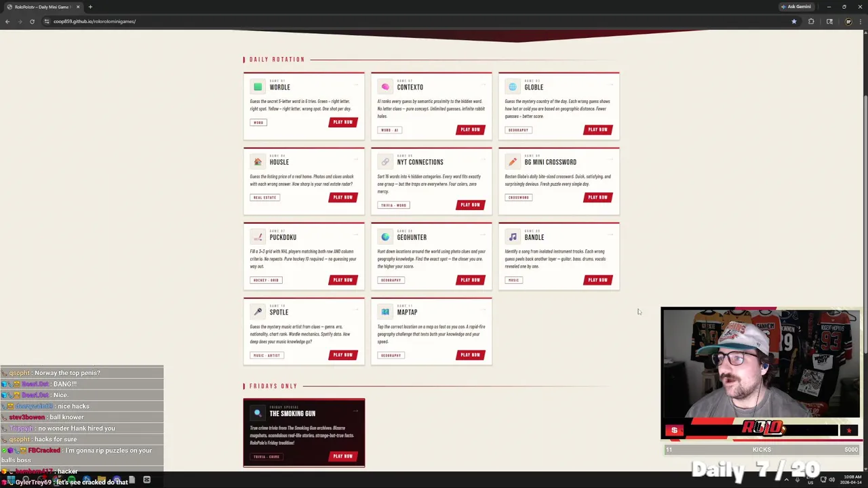Click the REAL ESTATE tag on Housle card
Image resolution: width=868 pixels, height=488 pixels.
(x=264, y=197)
